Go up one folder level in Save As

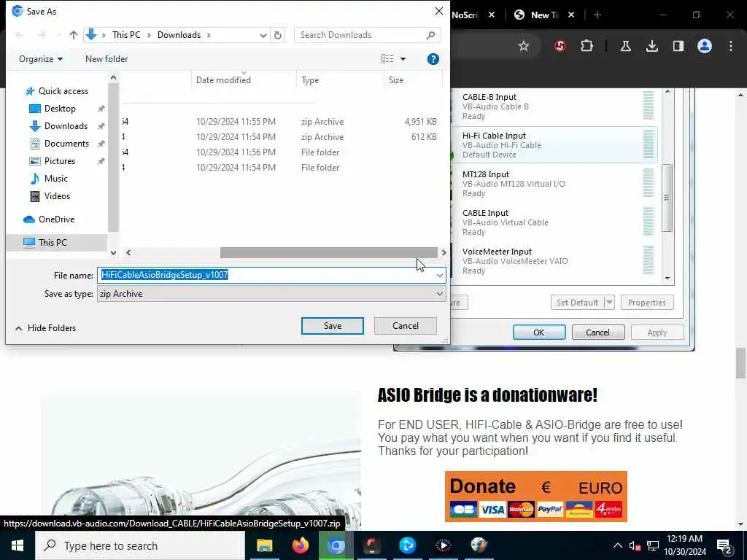pyautogui.click(x=74, y=35)
